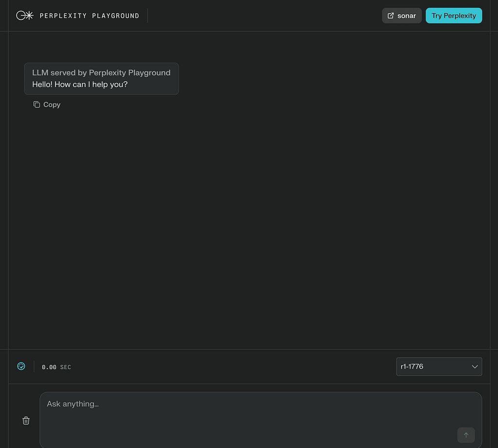
Task: Delete the conversation with the trash icon
Action: [x=26, y=421]
